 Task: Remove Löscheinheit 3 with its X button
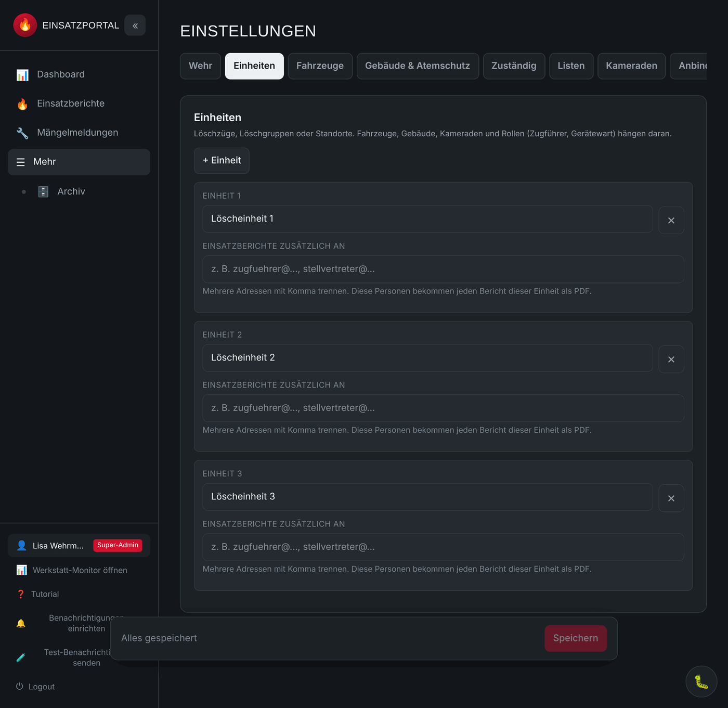coord(671,498)
